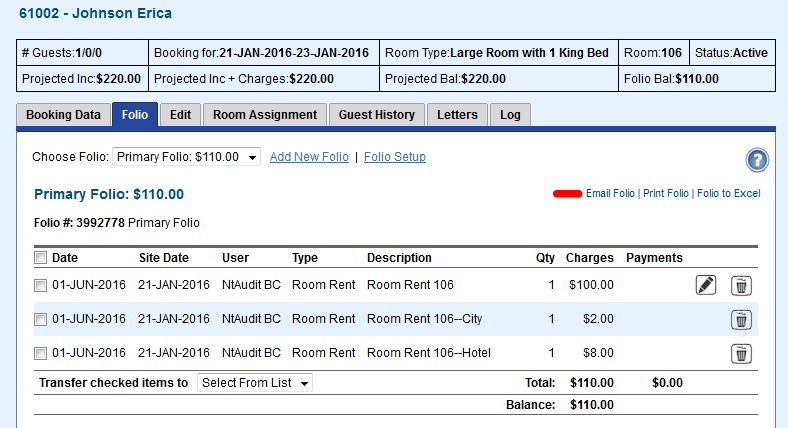The image size is (788, 428).
Task: Open the Folio Setup link
Action: 395,157
